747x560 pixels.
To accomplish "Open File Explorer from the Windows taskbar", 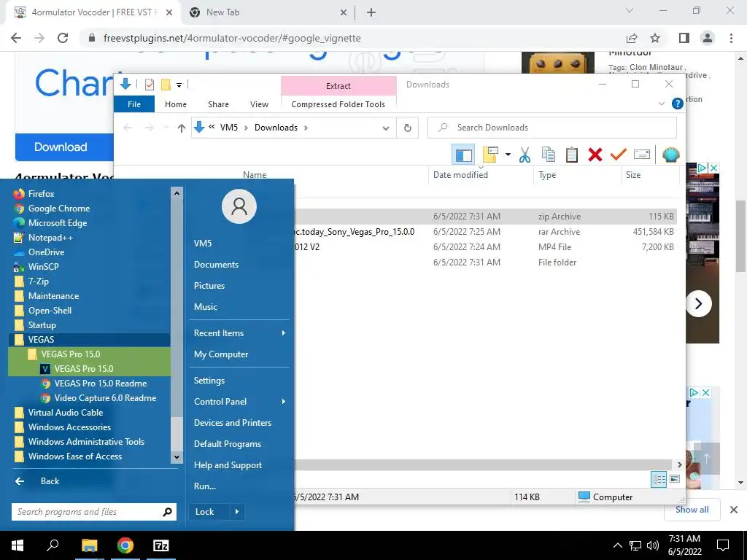I will tap(89, 545).
